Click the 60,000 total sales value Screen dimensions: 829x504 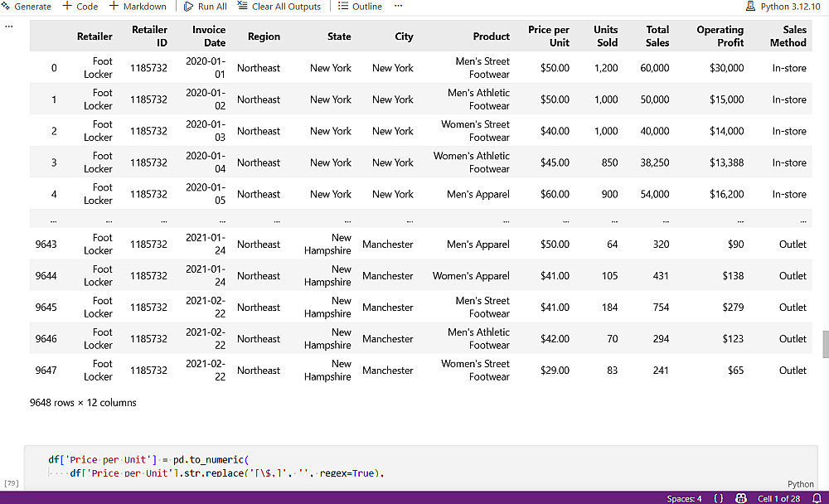(655, 68)
